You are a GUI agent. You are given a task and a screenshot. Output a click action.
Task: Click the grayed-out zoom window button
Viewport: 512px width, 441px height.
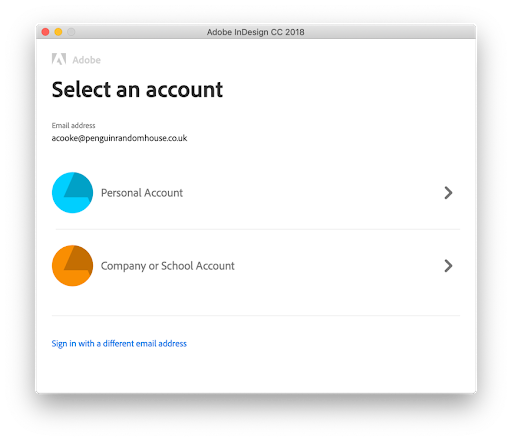click(x=71, y=32)
